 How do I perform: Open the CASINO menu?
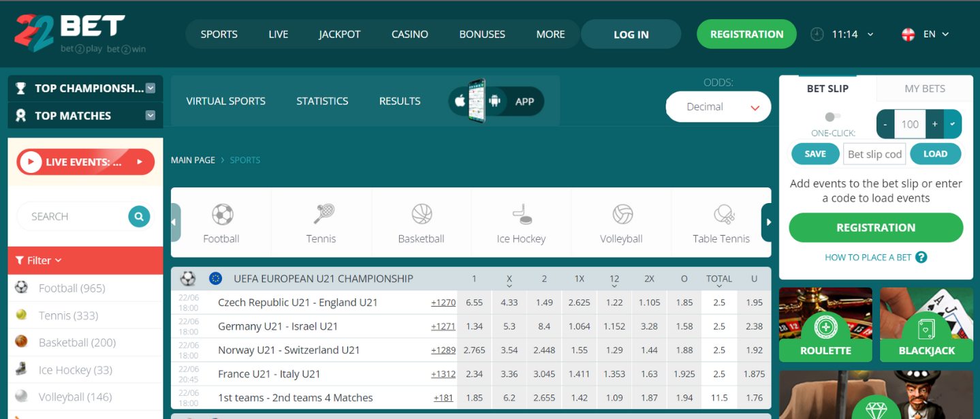click(x=410, y=34)
